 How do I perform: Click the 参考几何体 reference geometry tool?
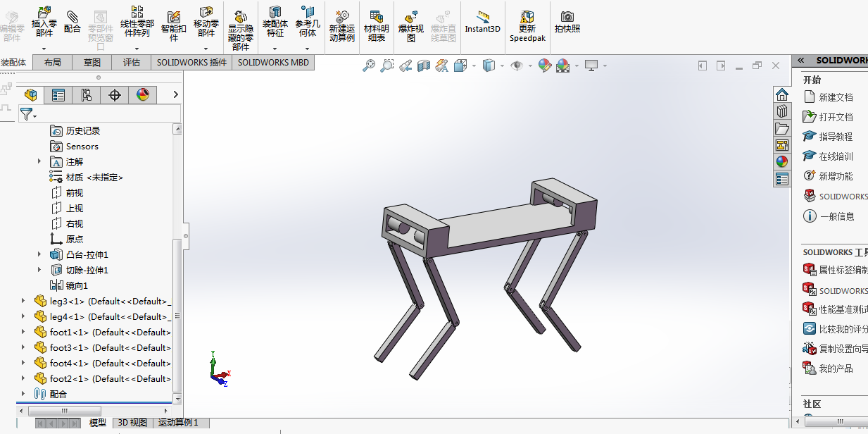(308, 20)
